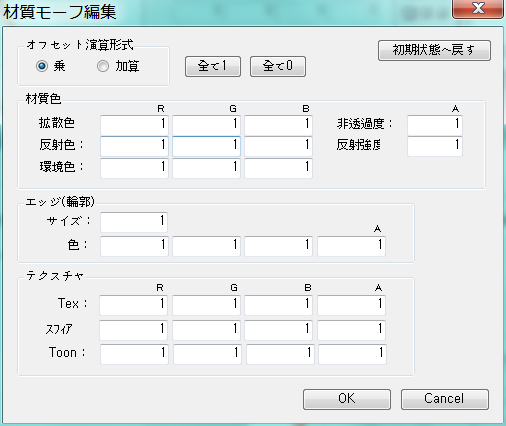Image resolution: width=506 pixels, height=426 pixels.
Task: Focus the スフィア B input field
Action: [278, 330]
